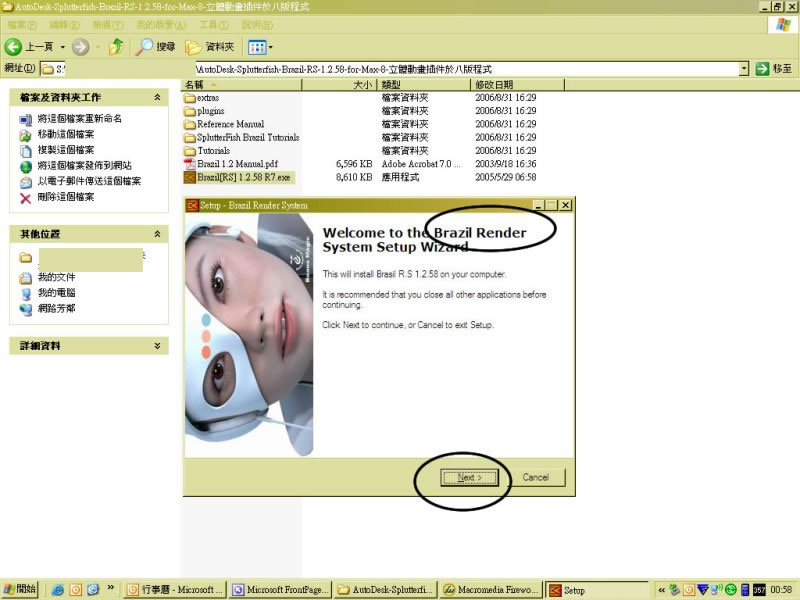Switch to Microsoft FrontPage taskbar window

(280, 590)
